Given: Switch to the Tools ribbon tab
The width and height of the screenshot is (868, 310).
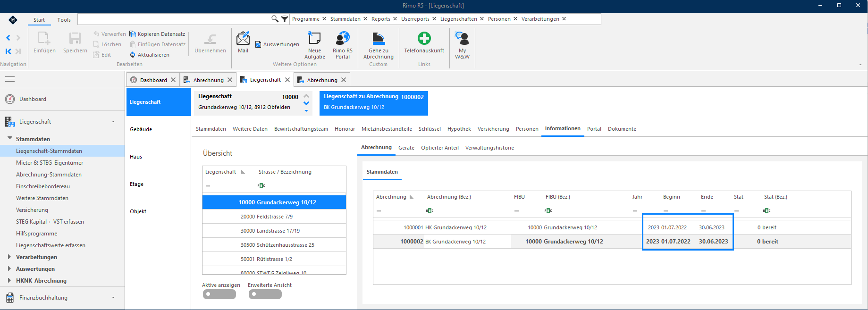Looking at the screenshot, I should point(64,20).
